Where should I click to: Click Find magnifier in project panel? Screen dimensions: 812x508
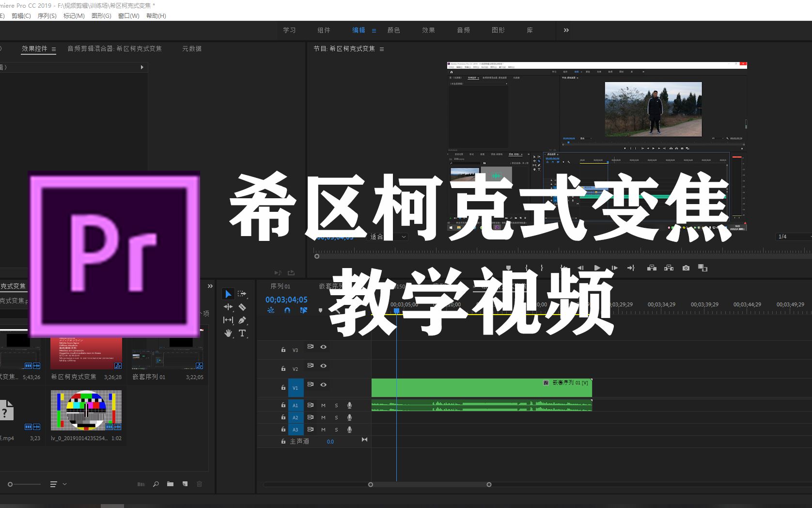156,484
